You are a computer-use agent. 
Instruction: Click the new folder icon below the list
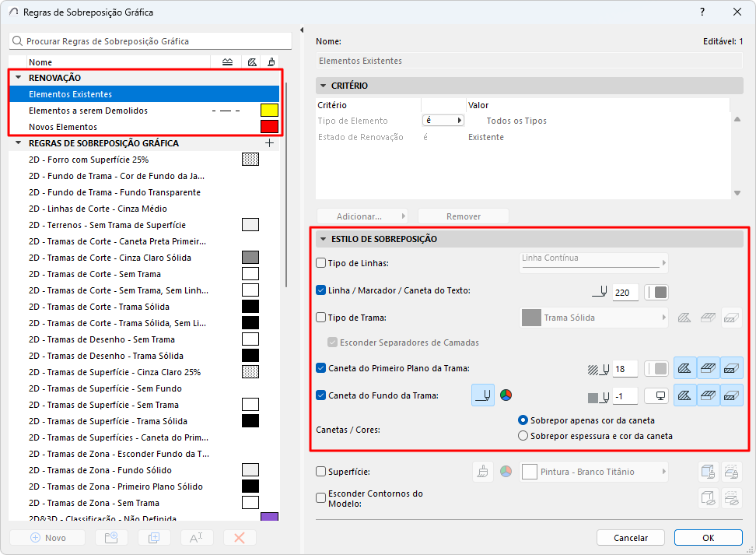point(111,538)
